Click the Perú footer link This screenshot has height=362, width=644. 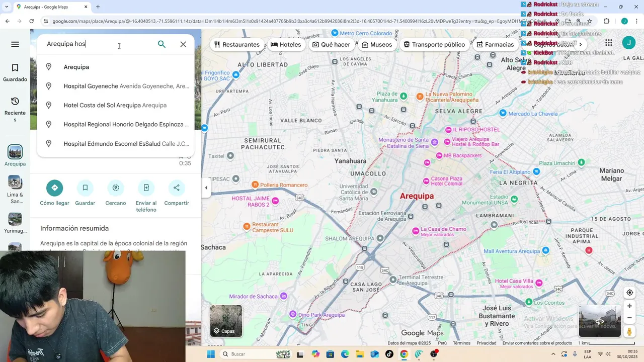pos(442,343)
